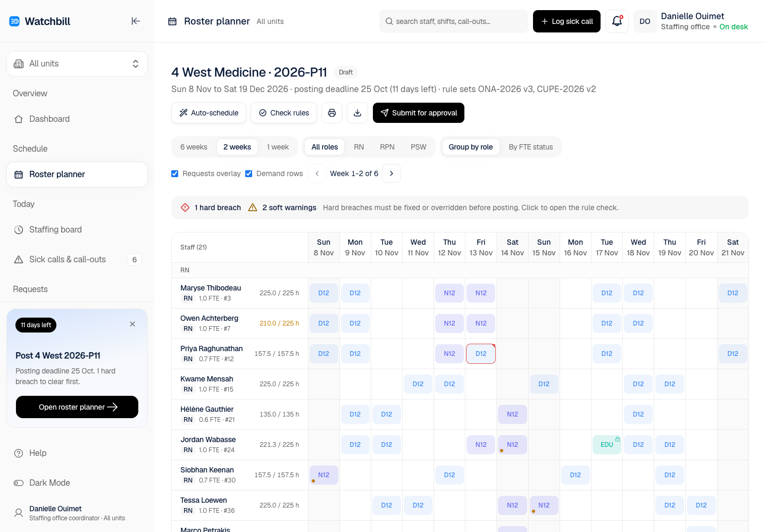Click the Watchbill logo
The width and height of the screenshot is (766, 532).
coord(14,21)
